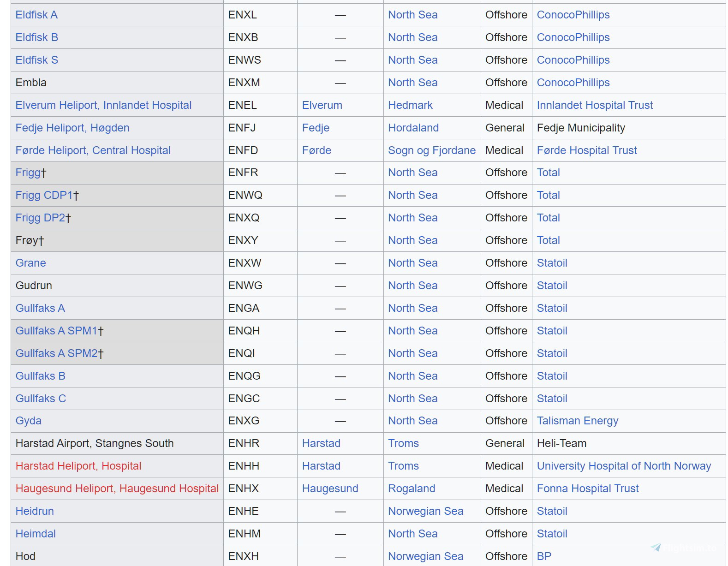Open the Fedje municipality link
Screen dimensions: 728x566
tap(316, 128)
